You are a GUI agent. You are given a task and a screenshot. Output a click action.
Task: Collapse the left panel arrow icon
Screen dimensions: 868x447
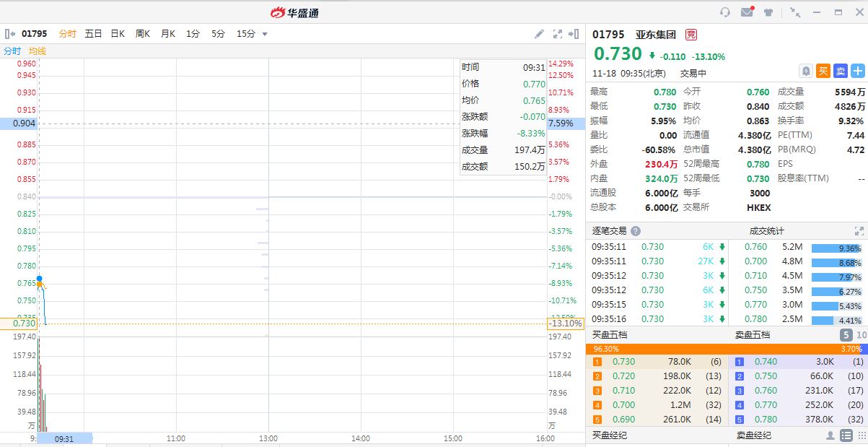pyautogui.click(x=10, y=34)
